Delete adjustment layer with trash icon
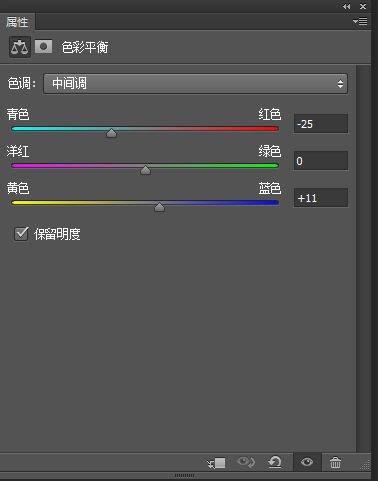Image resolution: width=378 pixels, height=481 pixels. (x=335, y=463)
